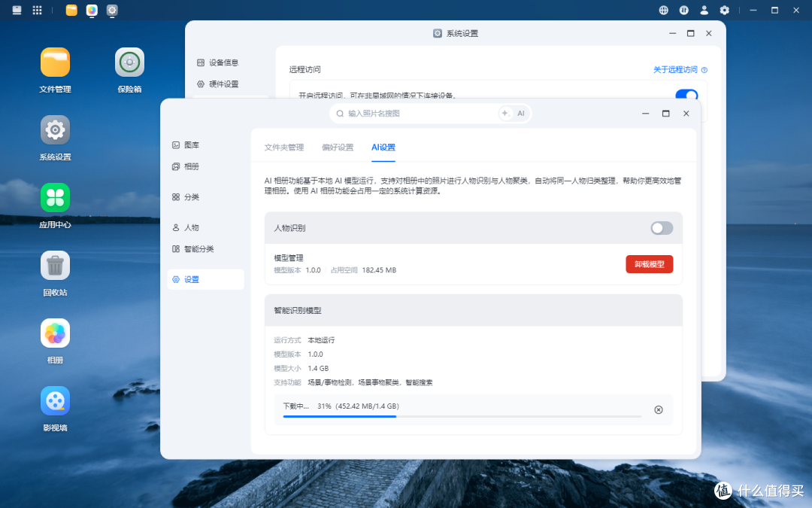
Task: Click the 1.4 GB model size value
Action: point(318,369)
